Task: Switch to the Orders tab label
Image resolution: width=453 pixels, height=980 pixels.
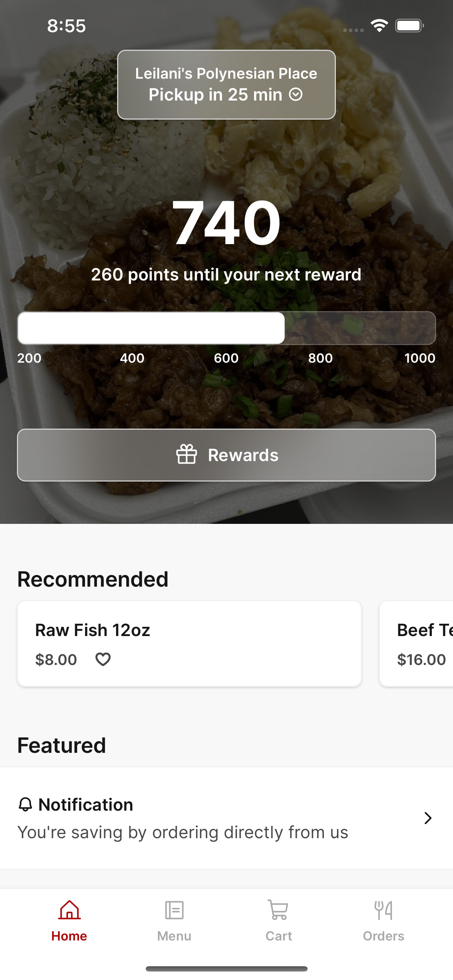Action: coord(383,936)
